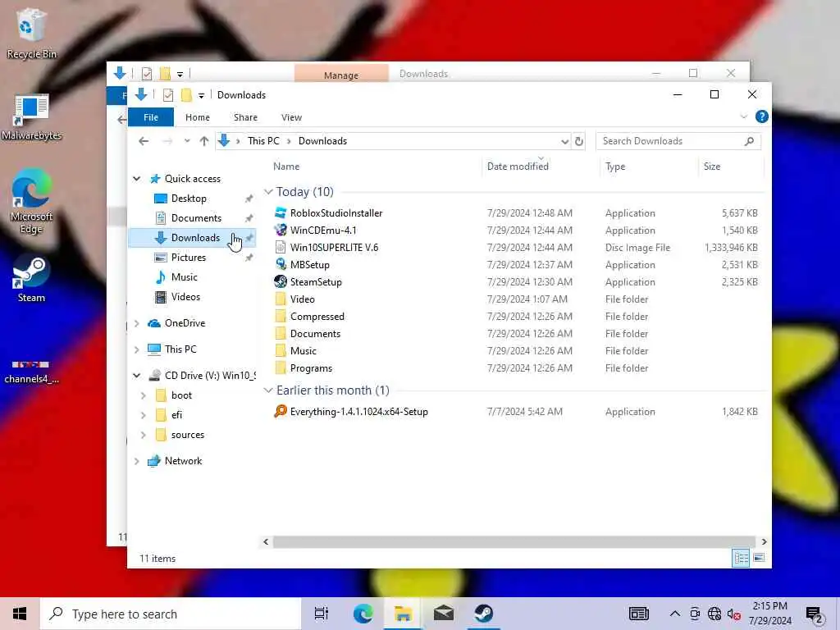Viewport: 840px width, 630px height.
Task: Click the taskbar Type here to search box
Action: (171, 614)
